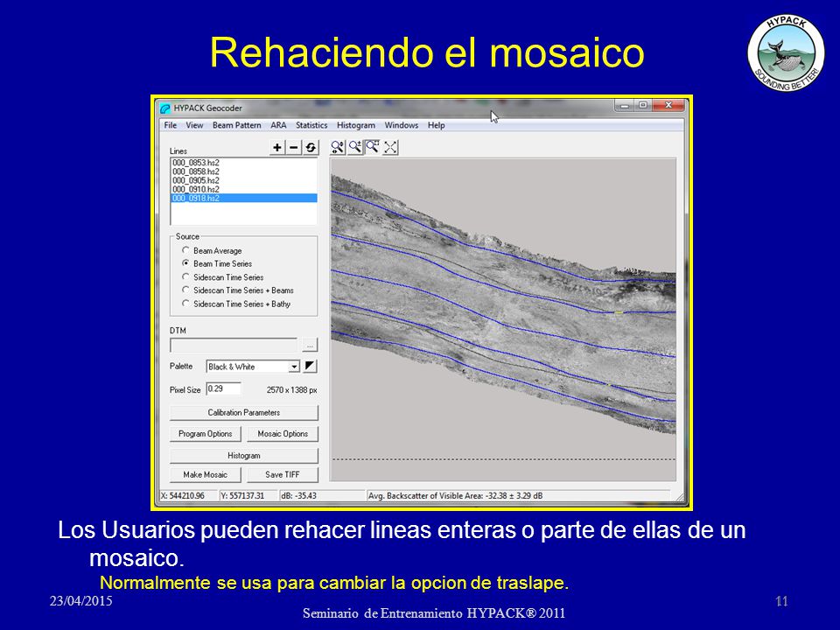Click the DTM browse ellipsis button
Screen dimensions: 840x630
point(310,346)
